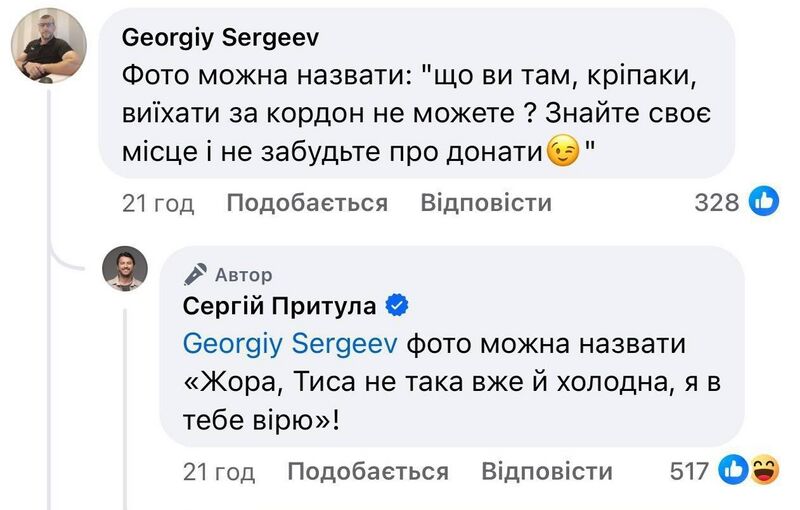Open the 328 reactions count
The image size is (800, 510).
point(716,203)
